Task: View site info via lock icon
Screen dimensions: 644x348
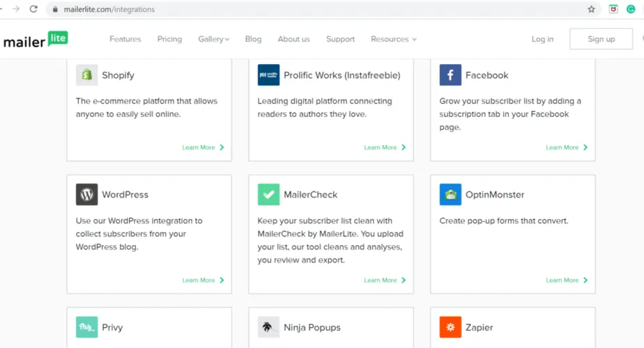Action: [x=55, y=10]
